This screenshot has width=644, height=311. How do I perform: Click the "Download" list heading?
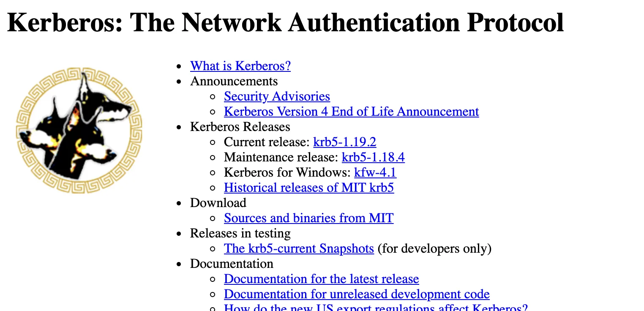tap(218, 203)
